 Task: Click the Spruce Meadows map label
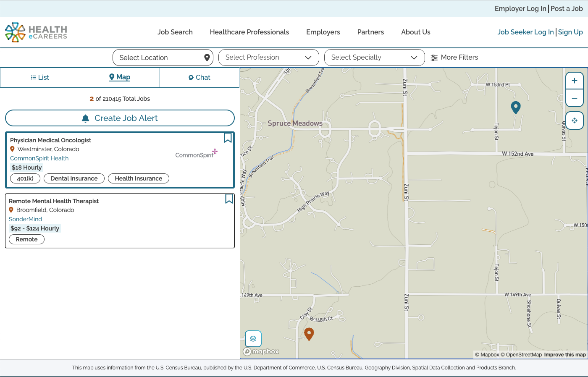(295, 123)
